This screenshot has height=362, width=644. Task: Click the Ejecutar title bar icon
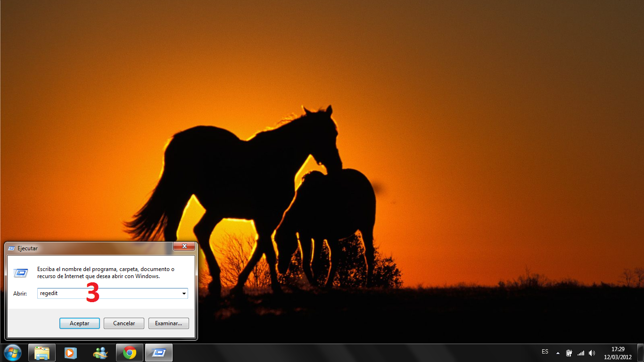pyautogui.click(x=12, y=248)
